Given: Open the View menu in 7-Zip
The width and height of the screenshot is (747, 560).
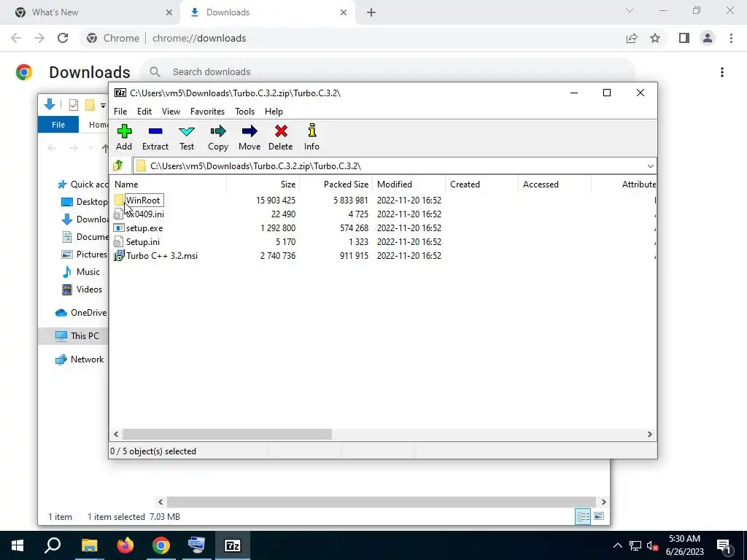Looking at the screenshot, I should click(171, 112).
